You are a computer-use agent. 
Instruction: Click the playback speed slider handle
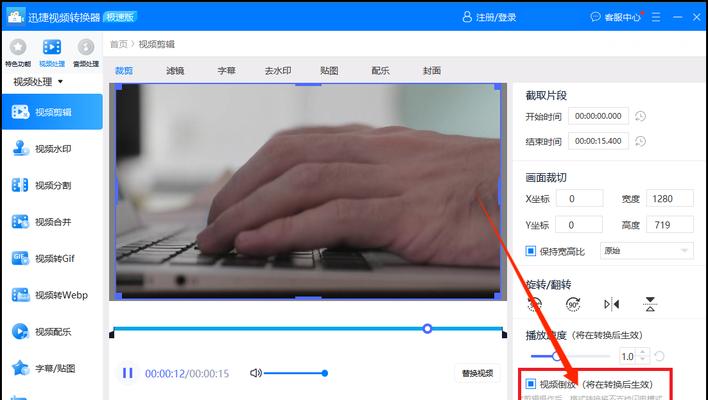[x=556, y=356]
